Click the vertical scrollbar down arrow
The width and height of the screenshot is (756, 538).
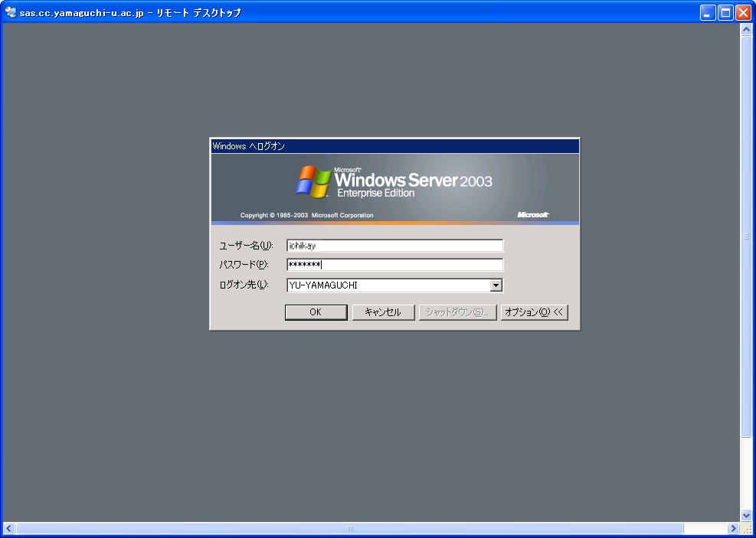pyautogui.click(x=746, y=516)
